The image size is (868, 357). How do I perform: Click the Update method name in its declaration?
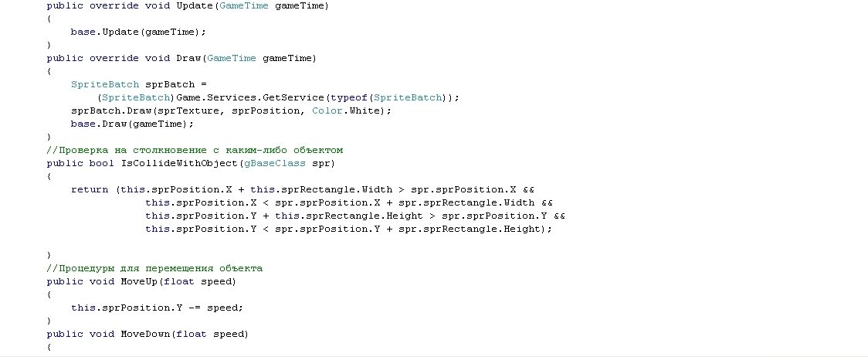click(195, 6)
